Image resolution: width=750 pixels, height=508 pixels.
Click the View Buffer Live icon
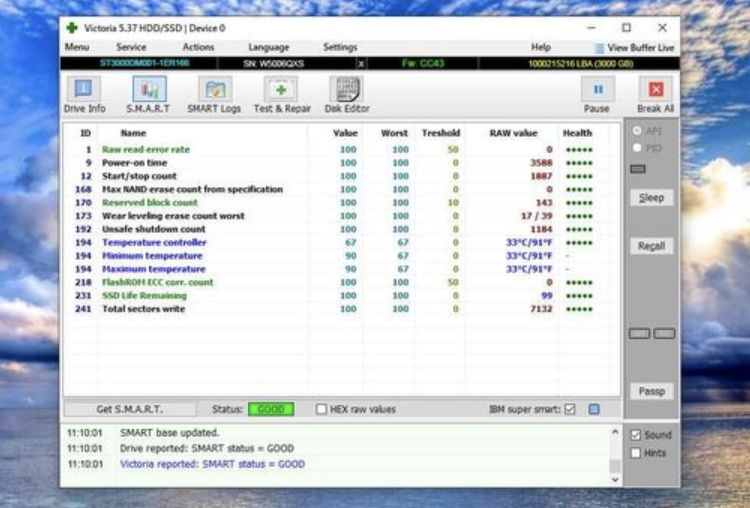point(598,48)
